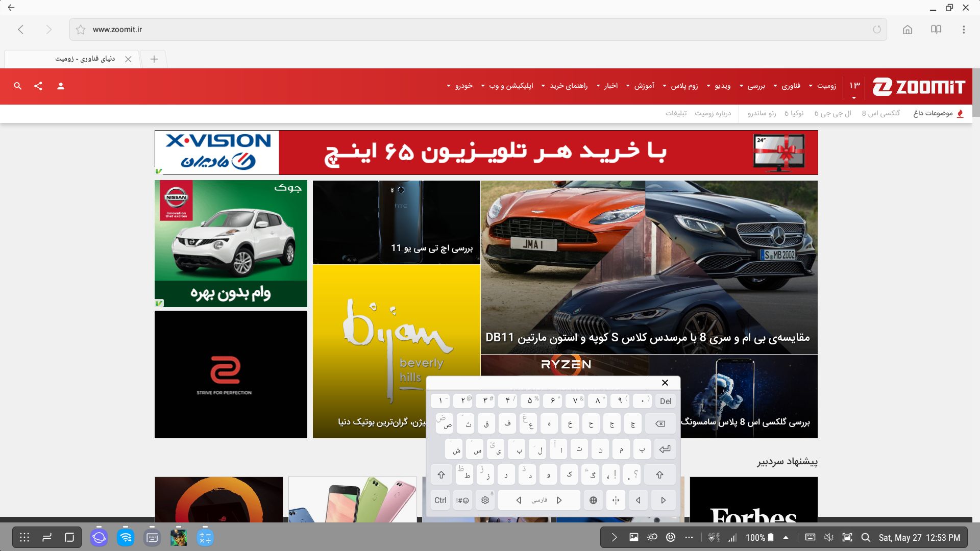Reload the page with the refresh icon

point(877,30)
